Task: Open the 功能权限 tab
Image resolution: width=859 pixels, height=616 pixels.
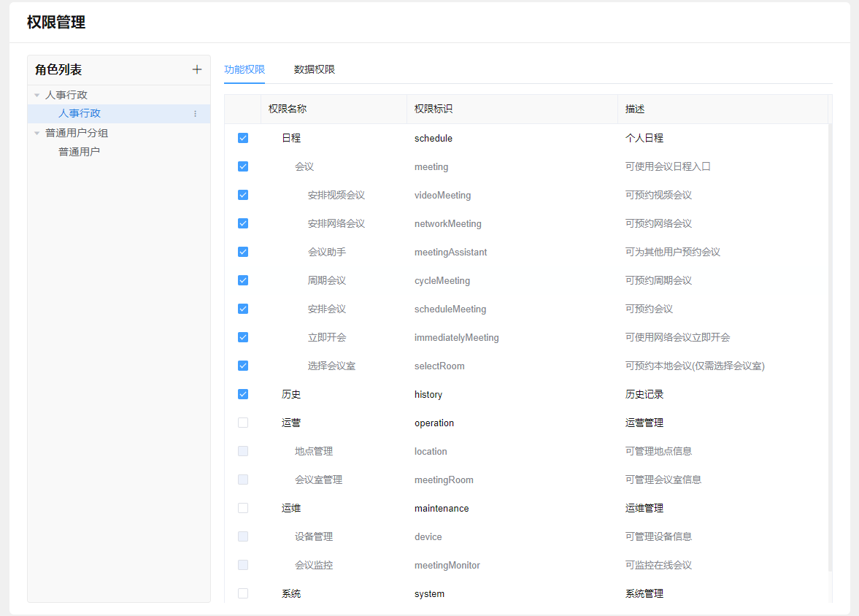Action: (244, 69)
